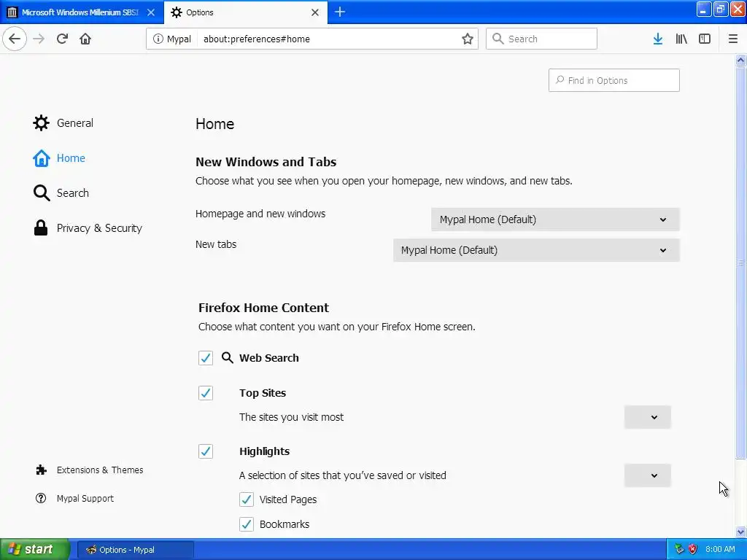The height and width of the screenshot is (560, 747).
Task: Click Options - Mypal taskbar button
Action: tap(135, 550)
